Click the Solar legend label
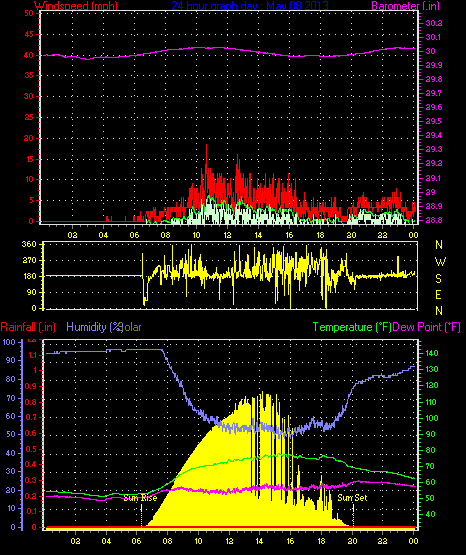This screenshot has width=466, height=555. (x=130, y=327)
